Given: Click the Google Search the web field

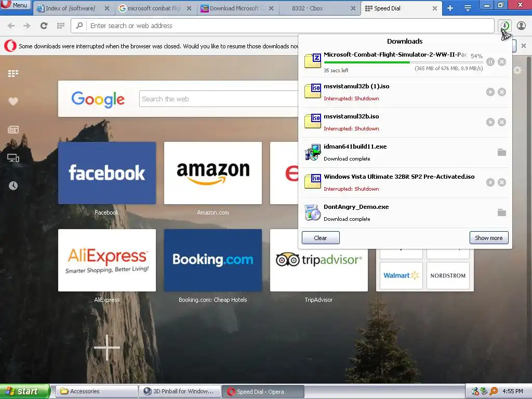Looking at the screenshot, I should tap(219, 99).
